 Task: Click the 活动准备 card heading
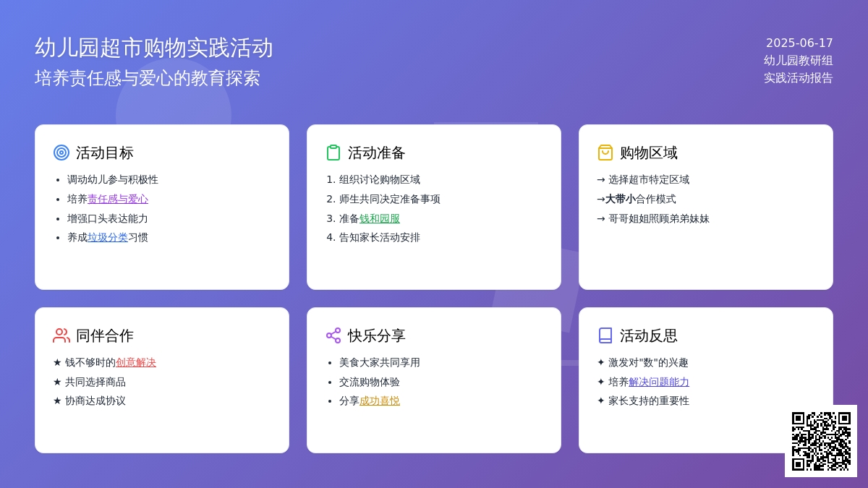[377, 153]
